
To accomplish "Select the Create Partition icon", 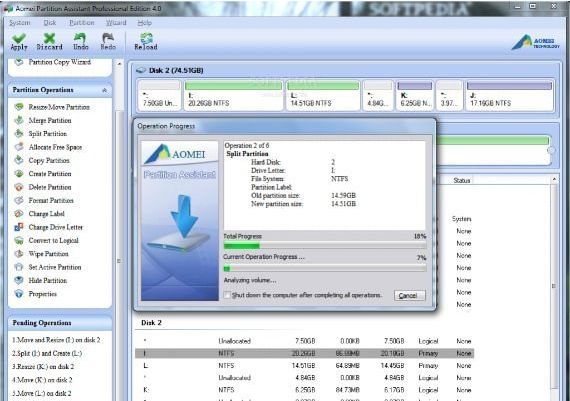I will pyautogui.click(x=19, y=173).
